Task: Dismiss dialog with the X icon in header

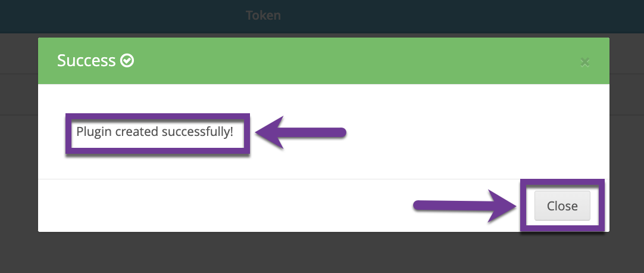Action: (x=585, y=62)
